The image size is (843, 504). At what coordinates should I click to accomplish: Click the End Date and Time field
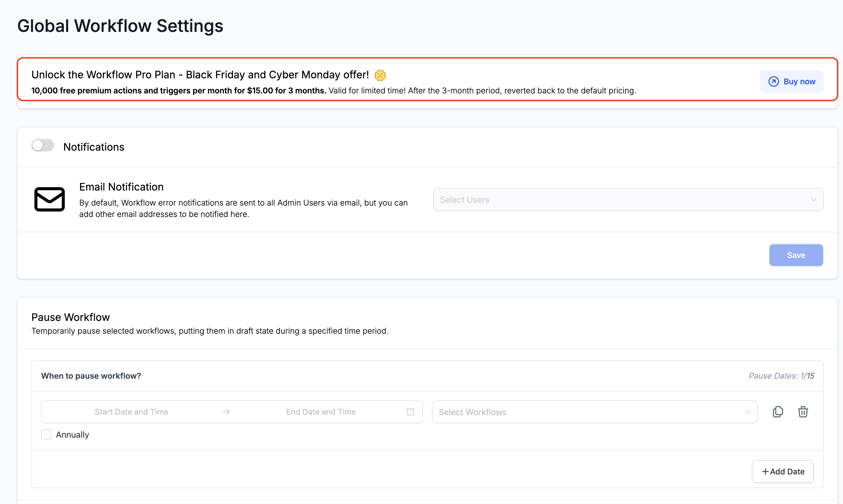[321, 412]
